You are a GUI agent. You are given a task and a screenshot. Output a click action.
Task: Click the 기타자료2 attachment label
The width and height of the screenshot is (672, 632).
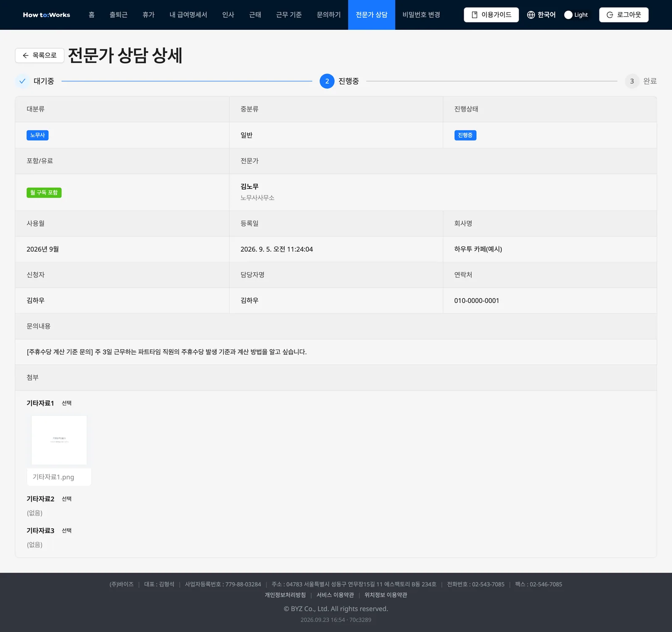point(40,499)
